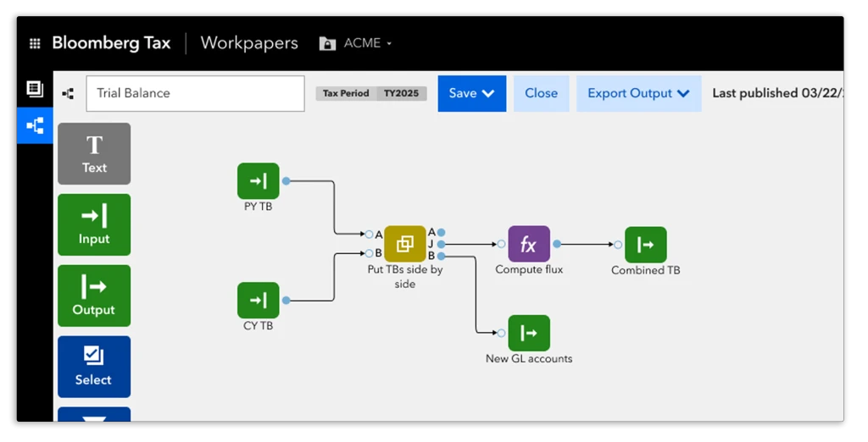The width and height of the screenshot is (868, 442).
Task: Click the Tax Period TY2025 badge
Action: [x=371, y=93]
